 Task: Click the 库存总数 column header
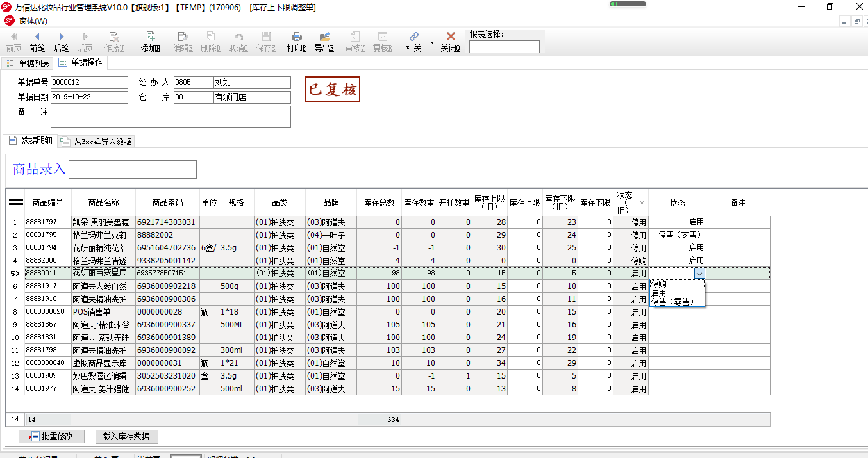click(x=380, y=202)
